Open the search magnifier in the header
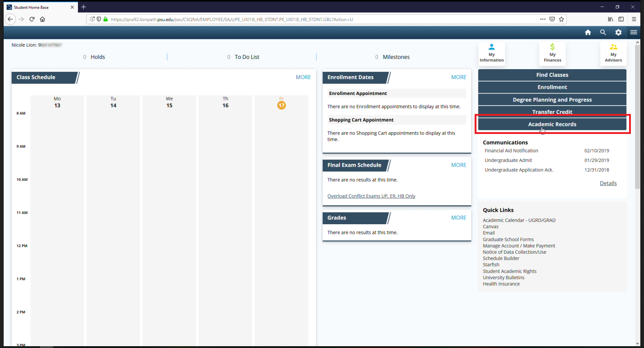The image size is (644, 348). click(603, 32)
